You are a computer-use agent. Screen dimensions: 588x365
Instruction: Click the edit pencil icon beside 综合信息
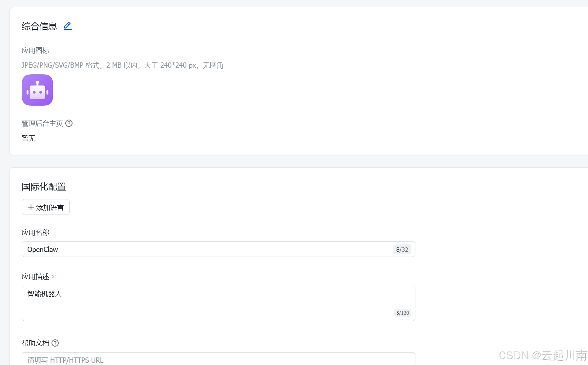(x=68, y=26)
